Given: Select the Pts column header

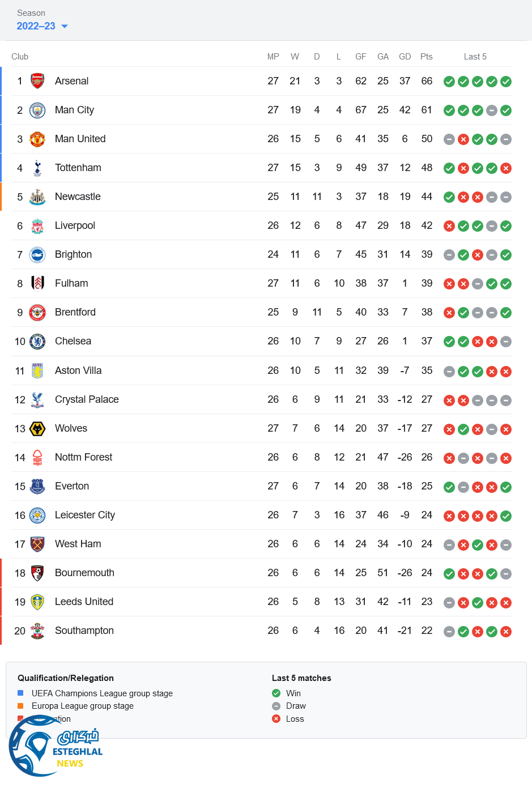Looking at the screenshot, I should [x=427, y=57].
